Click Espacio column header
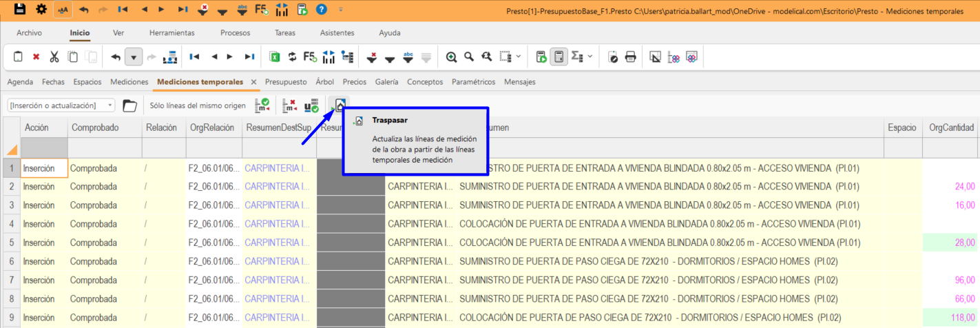The image size is (980, 328). coord(901,127)
